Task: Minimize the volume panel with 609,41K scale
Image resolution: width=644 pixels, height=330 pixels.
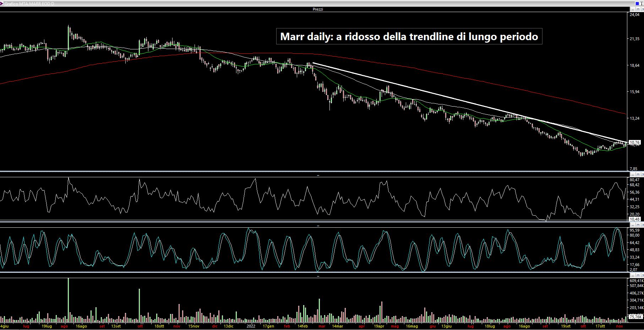Action: 633,276
